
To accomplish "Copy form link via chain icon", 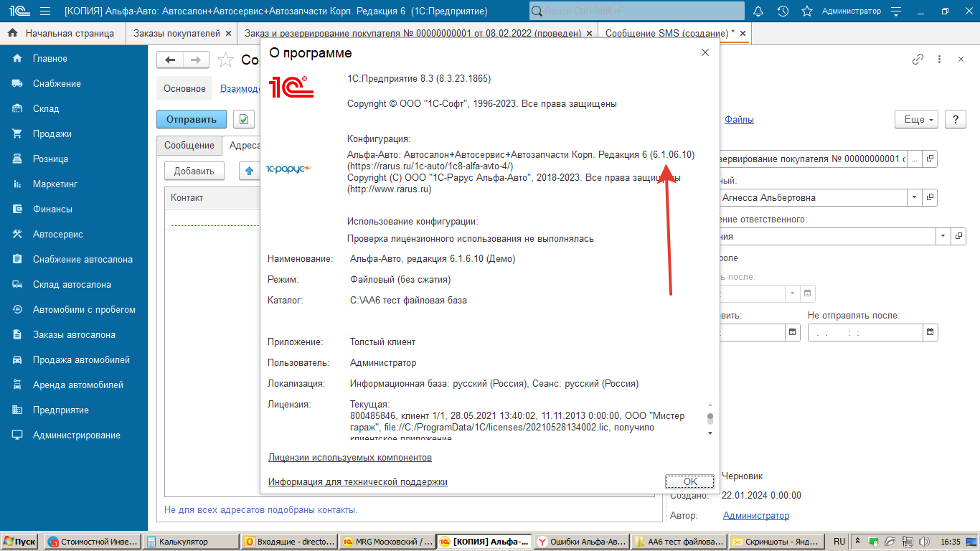I will tap(918, 60).
